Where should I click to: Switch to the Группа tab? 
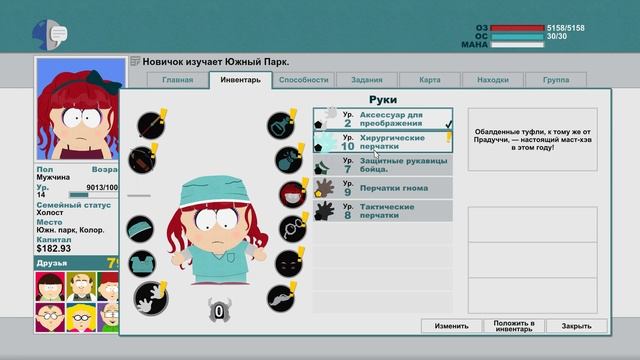(556, 80)
